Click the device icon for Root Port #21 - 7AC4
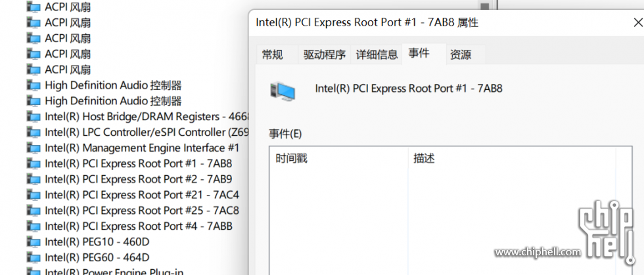Screen dimensions: 644x275 pos(34,194)
